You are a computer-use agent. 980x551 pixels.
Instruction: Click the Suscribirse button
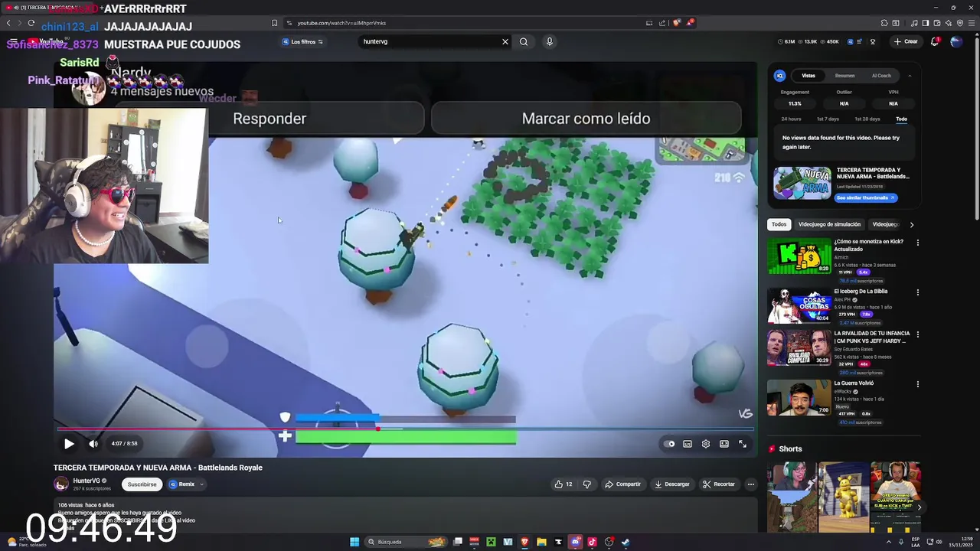tap(142, 484)
